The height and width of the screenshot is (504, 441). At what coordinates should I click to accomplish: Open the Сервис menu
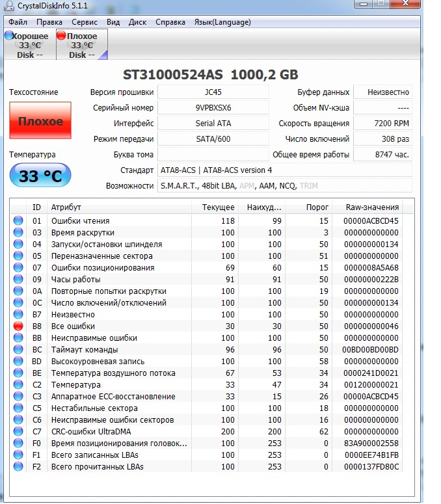coord(84,22)
